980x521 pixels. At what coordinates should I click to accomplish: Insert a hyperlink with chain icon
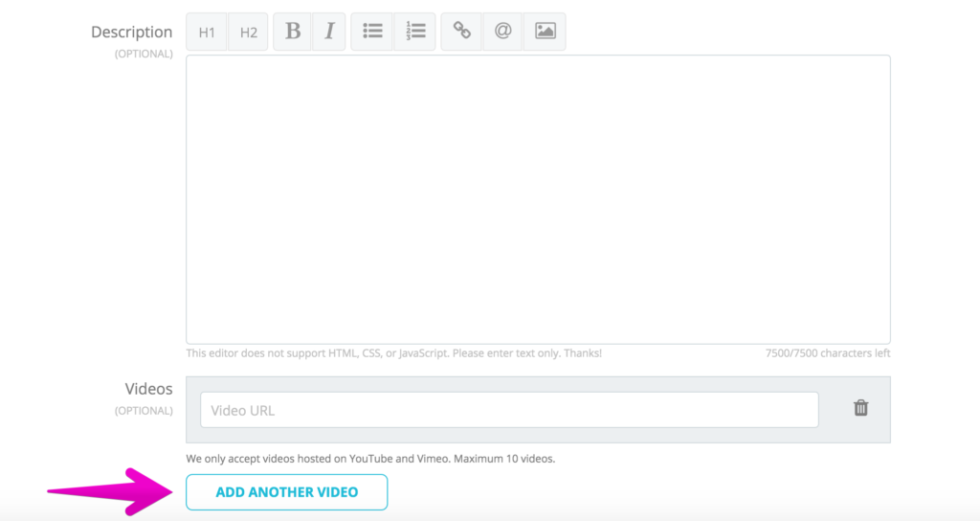pos(462,32)
